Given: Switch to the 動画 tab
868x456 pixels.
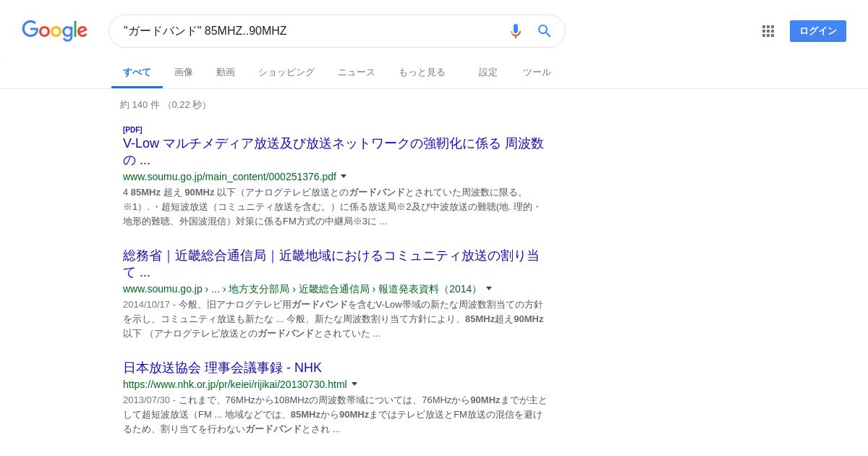Looking at the screenshot, I should (226, 72).
